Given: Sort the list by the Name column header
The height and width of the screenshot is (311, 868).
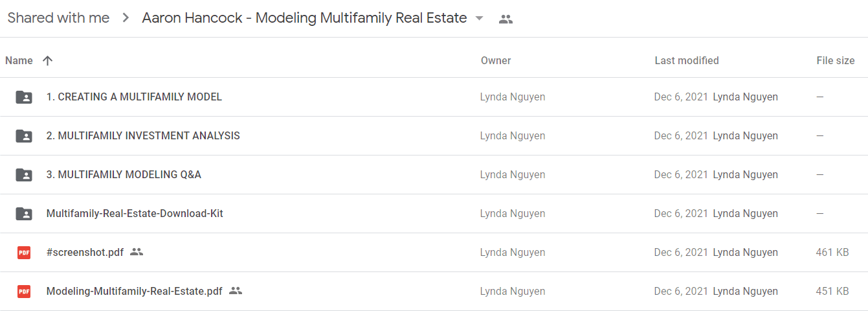Looking at the screenshot, I should click(x=19, y=60).
